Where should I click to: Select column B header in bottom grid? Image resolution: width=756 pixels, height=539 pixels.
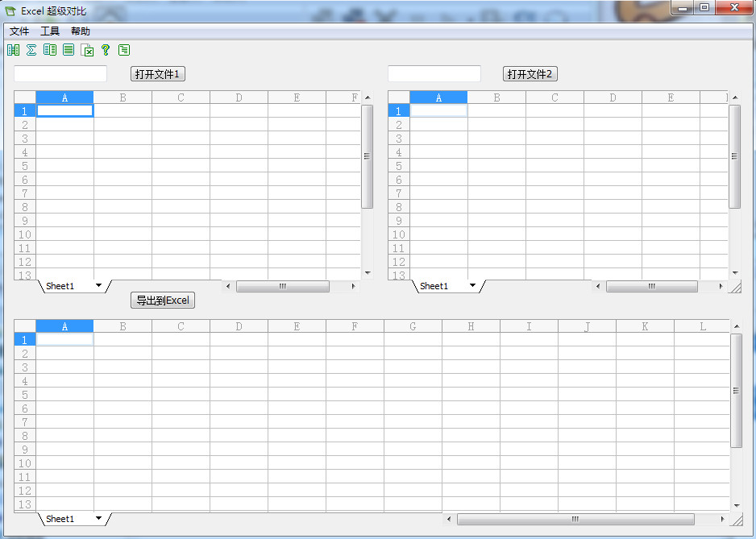pyautogui.click(x=123, y=326)
